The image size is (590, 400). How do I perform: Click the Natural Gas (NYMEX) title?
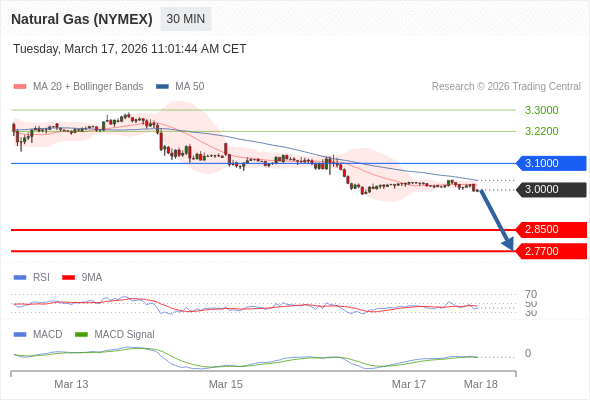pyautogui.click(x=82, y=19)
